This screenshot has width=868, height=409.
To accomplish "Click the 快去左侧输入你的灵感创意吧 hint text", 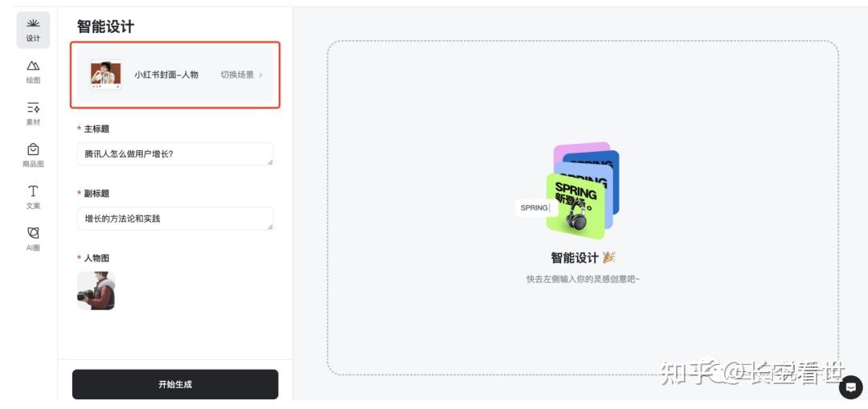I will coord(583,279).
